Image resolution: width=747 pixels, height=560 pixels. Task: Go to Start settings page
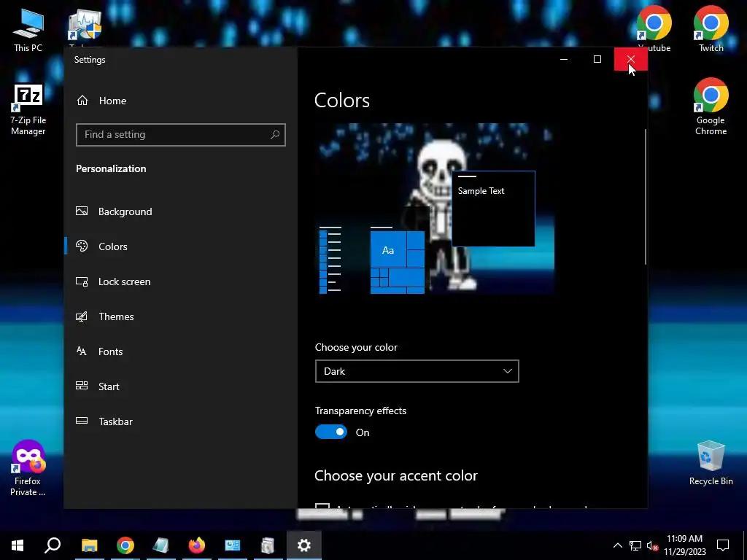click(x=109, y=386)
